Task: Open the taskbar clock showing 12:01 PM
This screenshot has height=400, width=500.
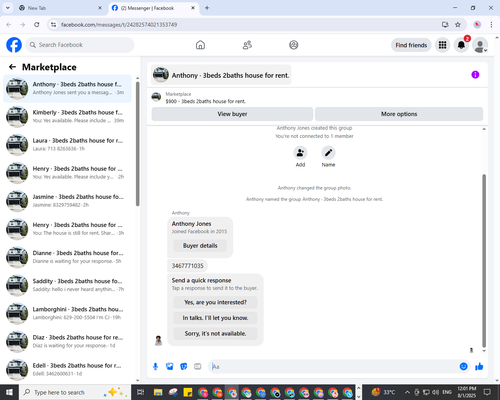Action: pos(467,392)
